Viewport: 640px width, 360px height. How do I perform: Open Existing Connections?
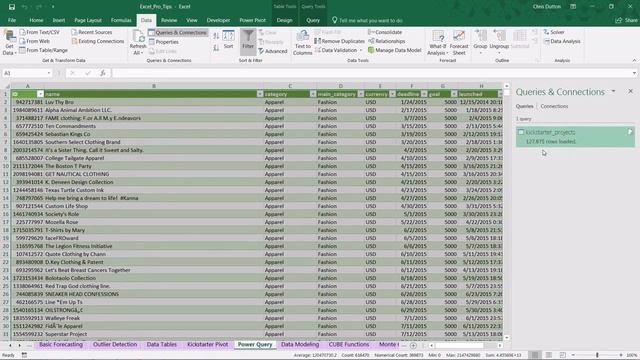coord(98,41)
